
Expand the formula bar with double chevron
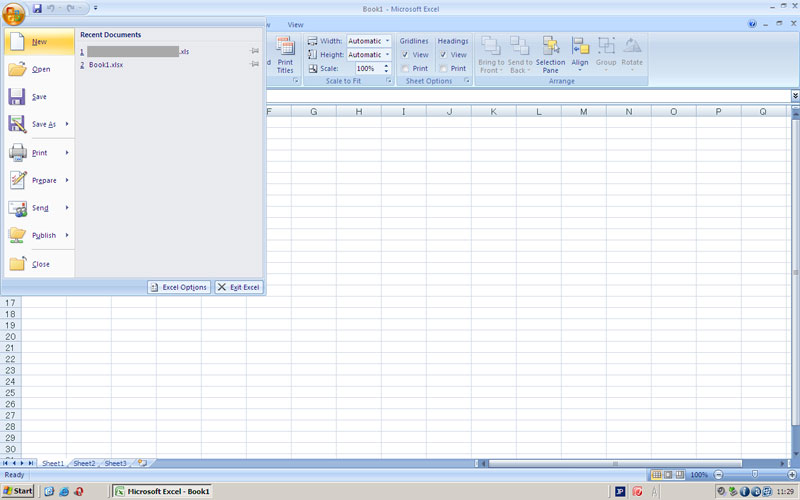click(x=795, y=95)
